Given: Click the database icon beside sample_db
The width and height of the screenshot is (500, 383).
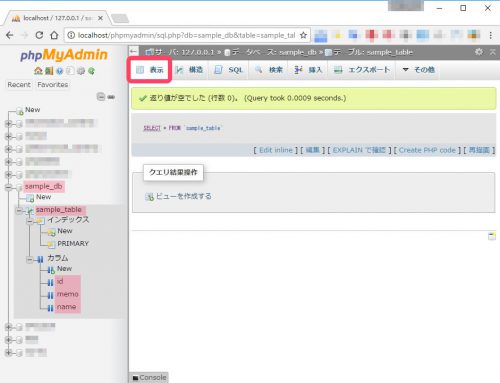Looking at the screenshot, I should coord(19,187).
